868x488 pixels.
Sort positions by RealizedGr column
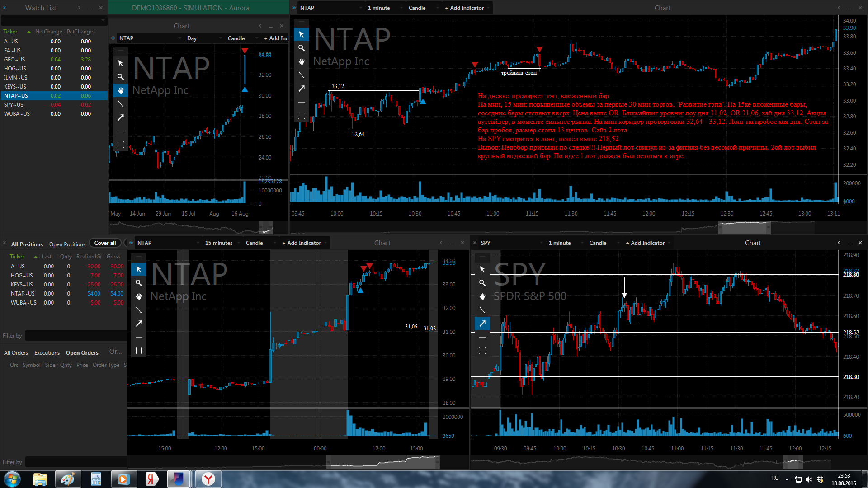click(89, 256)
